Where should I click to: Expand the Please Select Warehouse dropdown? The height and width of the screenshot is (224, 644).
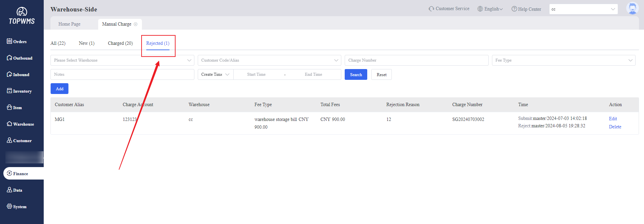[122, 60]
